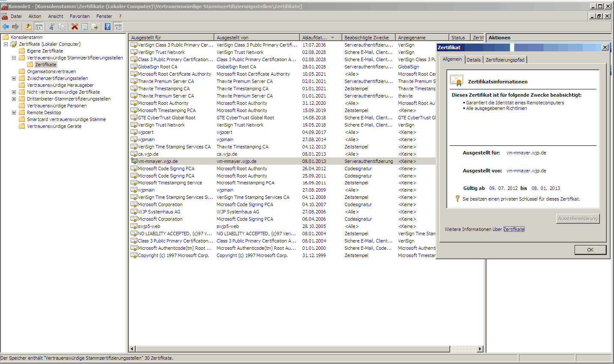This screenshot has width=614, height=364.
Task: Collapse the Zertifikate (Lokaler Computer) tree node
Action: click(6, 44)
